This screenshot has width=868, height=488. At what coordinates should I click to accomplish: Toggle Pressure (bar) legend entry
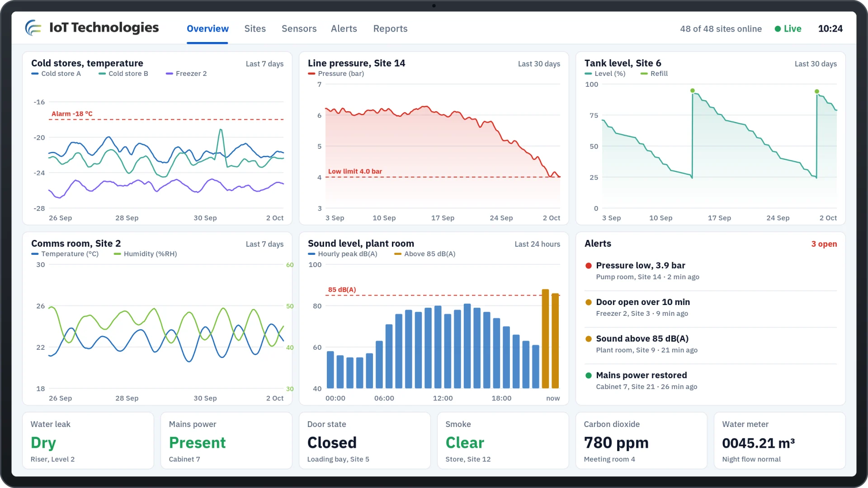(x=336, y=74)
